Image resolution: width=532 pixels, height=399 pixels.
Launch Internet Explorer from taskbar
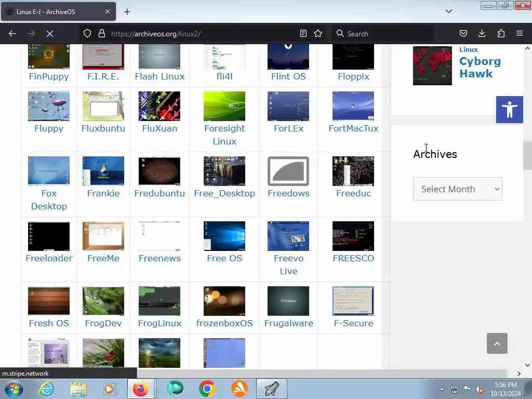tap(46, 389)
